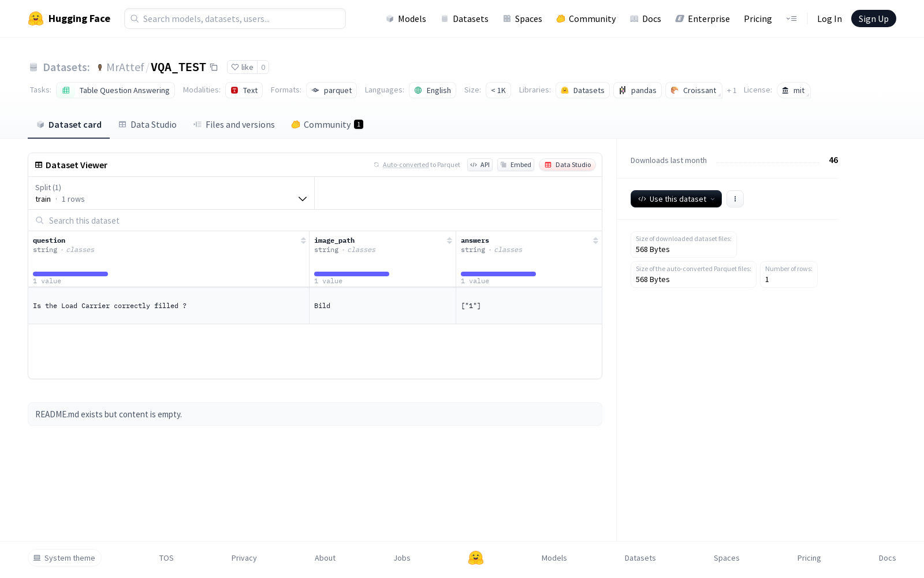Click the MrAttef author link

click(125, 67)
